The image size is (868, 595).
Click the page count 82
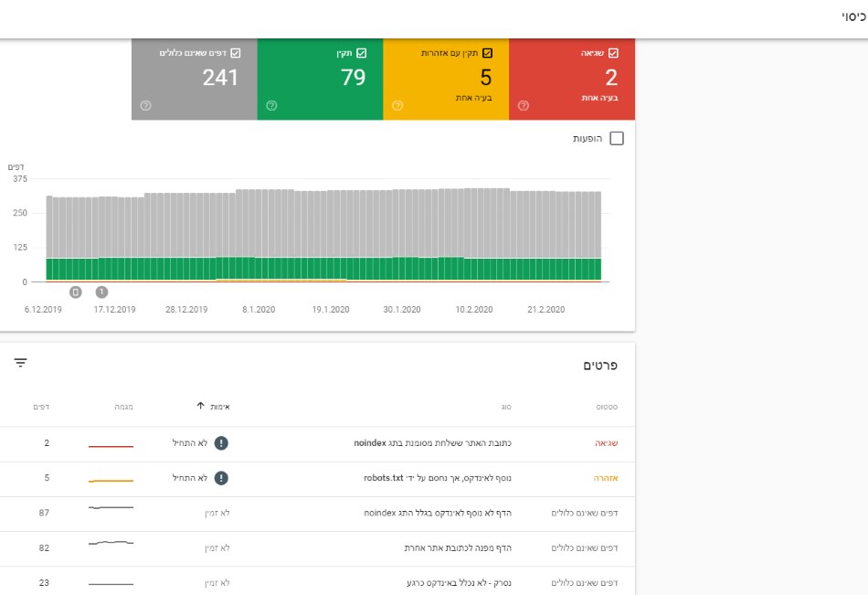pos(44,547)
